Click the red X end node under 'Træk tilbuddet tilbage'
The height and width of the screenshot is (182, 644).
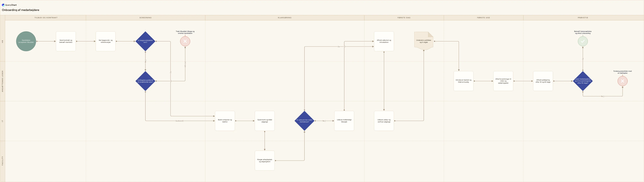pyautogui.click(x=185, y=41)
